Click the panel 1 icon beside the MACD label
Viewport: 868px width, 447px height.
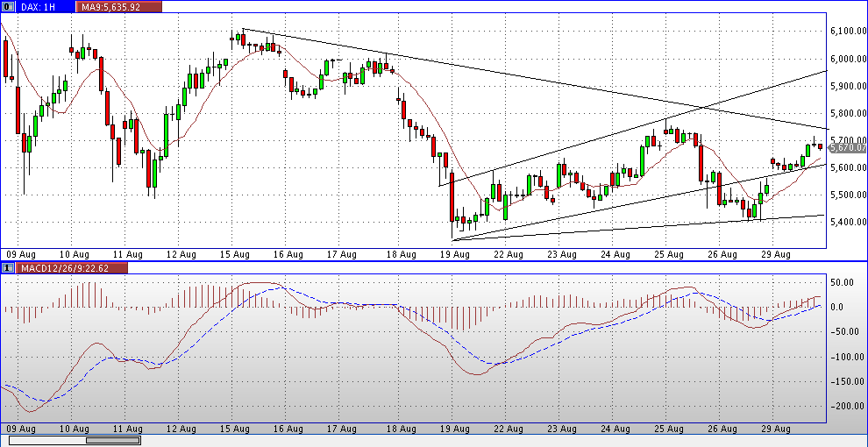(x=8, y=267)
